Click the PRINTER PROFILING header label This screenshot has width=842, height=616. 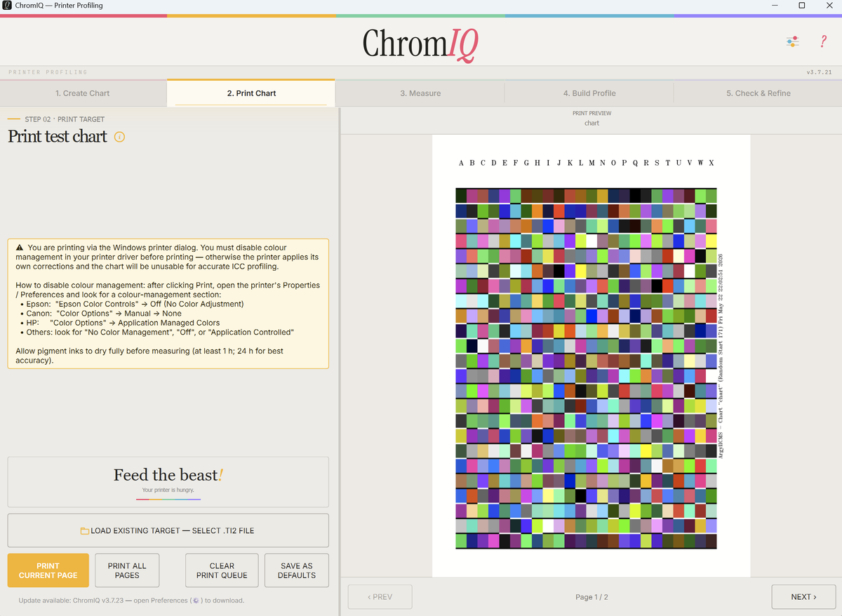point(48,72)
